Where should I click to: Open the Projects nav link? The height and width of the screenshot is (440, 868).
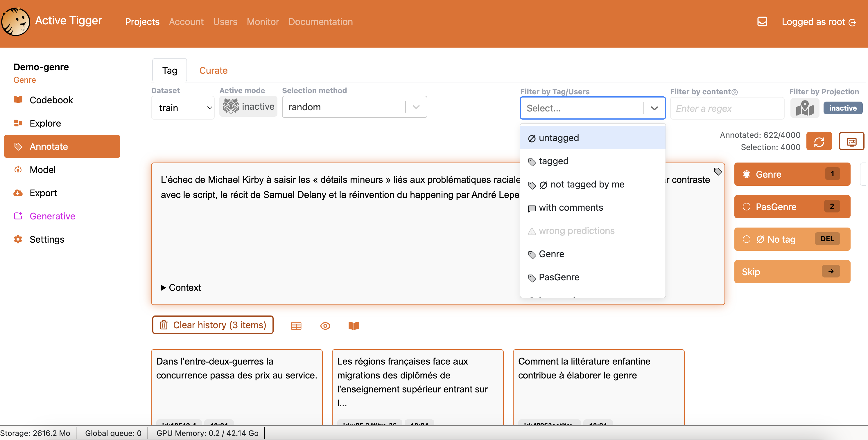point(142,21)
